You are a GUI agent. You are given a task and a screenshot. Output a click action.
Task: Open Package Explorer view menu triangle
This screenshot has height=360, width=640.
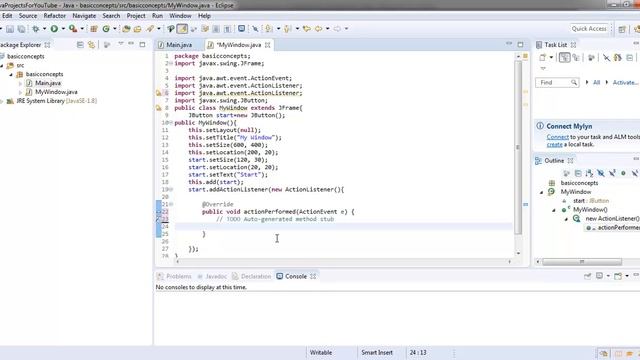coord(120,43)
